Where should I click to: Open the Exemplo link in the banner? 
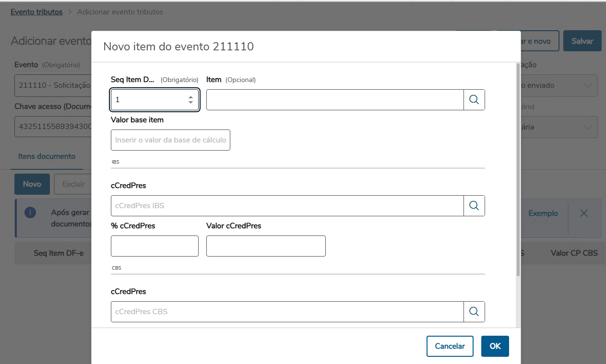pyautogui.click(x=543, y=213)
